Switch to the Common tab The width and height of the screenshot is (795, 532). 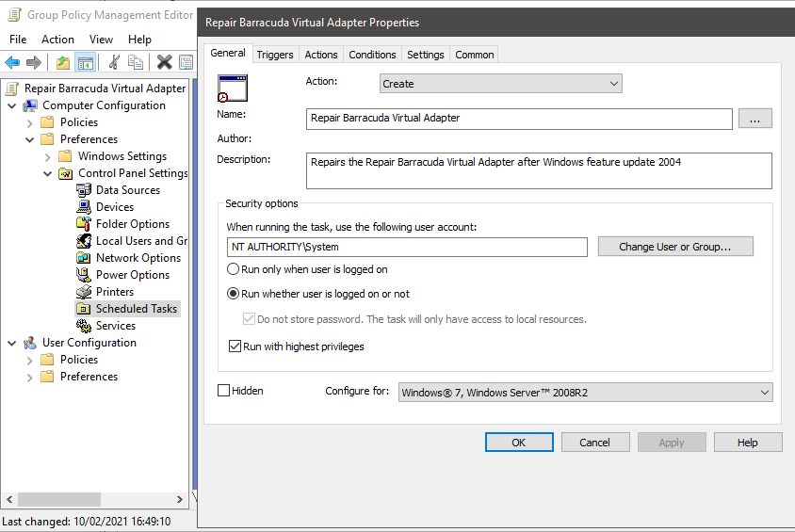475,55
